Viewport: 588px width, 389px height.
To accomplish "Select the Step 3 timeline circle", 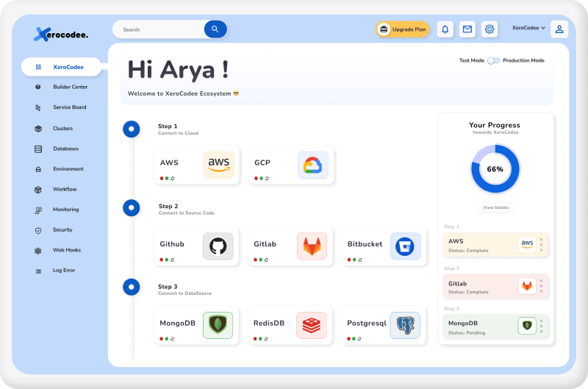I will tap(132, 287).
